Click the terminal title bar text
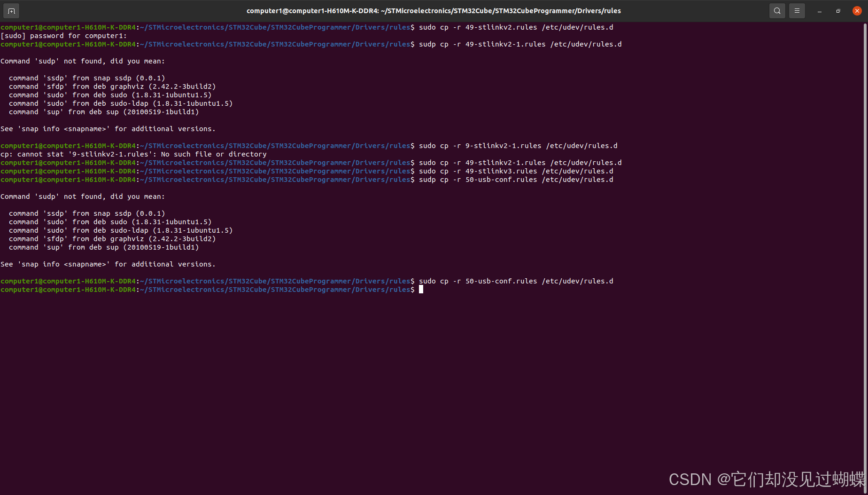The width and height of the screenshot is (868, 495). click(x=434, y=10)
